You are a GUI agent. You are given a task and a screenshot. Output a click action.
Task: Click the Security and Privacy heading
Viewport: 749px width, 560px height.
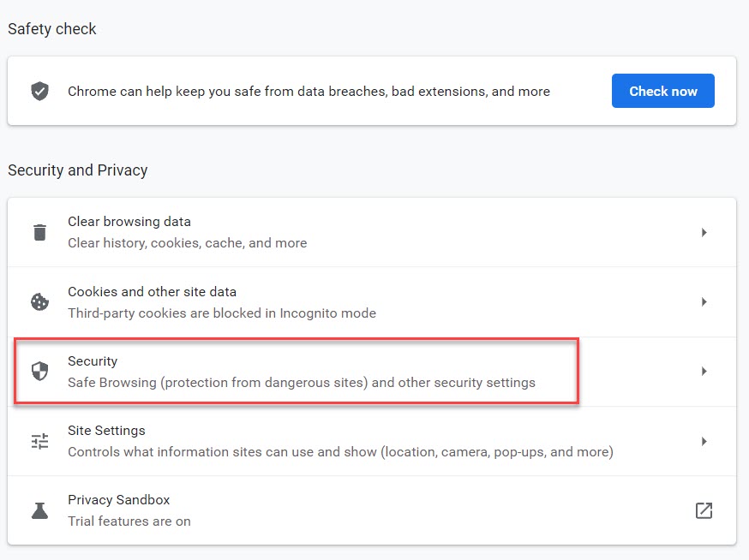pyautogui.click(x=78, y=170)
